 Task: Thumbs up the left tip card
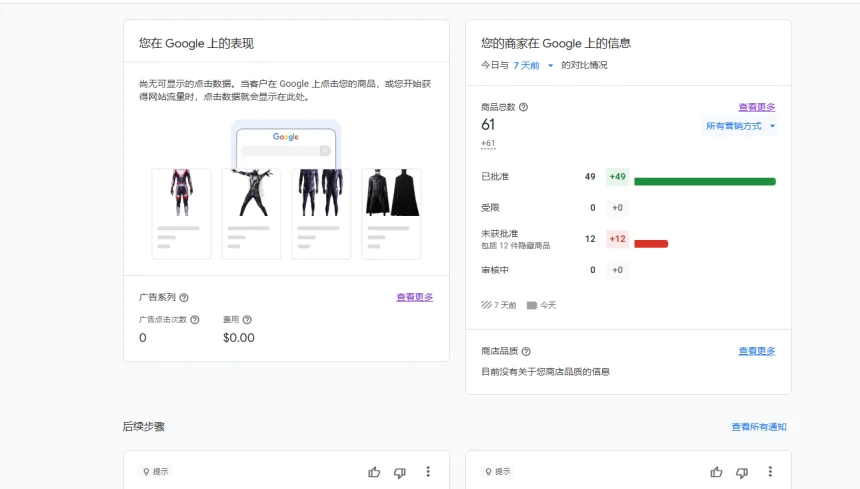(x=374, y=472)
